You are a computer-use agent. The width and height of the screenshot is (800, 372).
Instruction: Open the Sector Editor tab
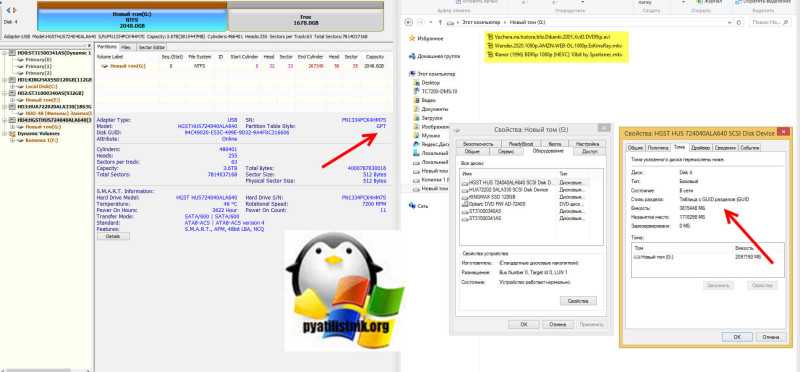point(148,47)
